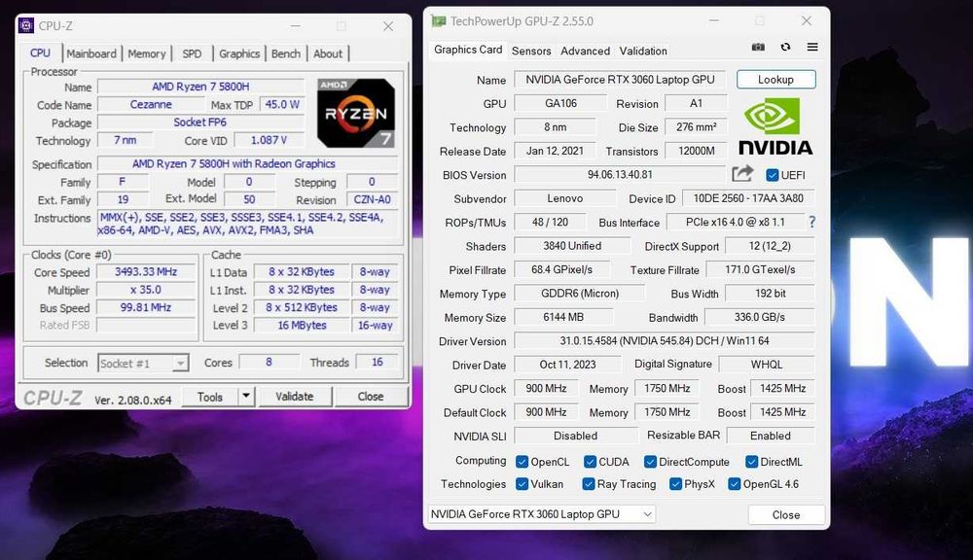Viewport: 973px width, 560px height.
Task: Click the Code Name value Cezanne
Action: 151,104
